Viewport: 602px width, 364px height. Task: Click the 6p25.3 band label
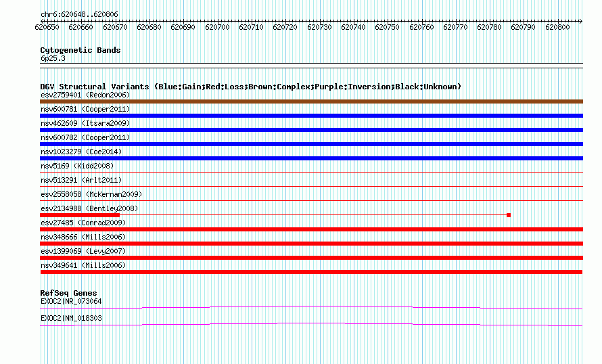click(x=53, y=58)
